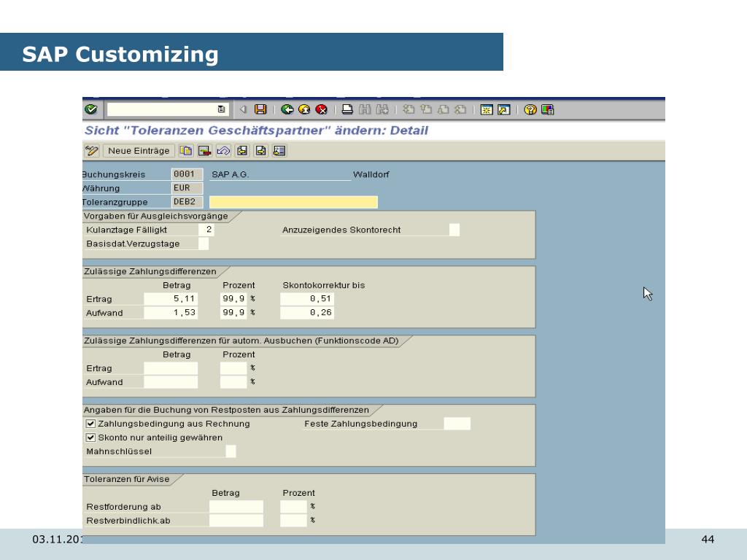Click the Other Entry icon
This screenshot has height=560, width=747.
tap(279, 151)
